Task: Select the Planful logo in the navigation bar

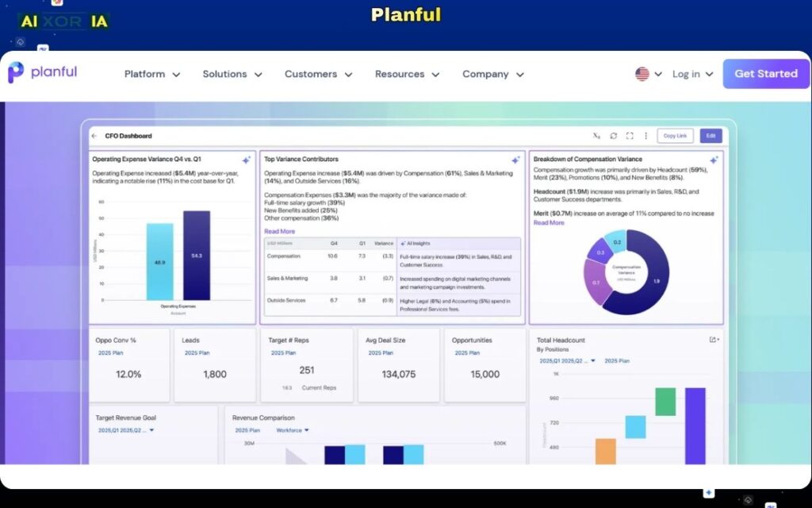Action: click(43, 73)
